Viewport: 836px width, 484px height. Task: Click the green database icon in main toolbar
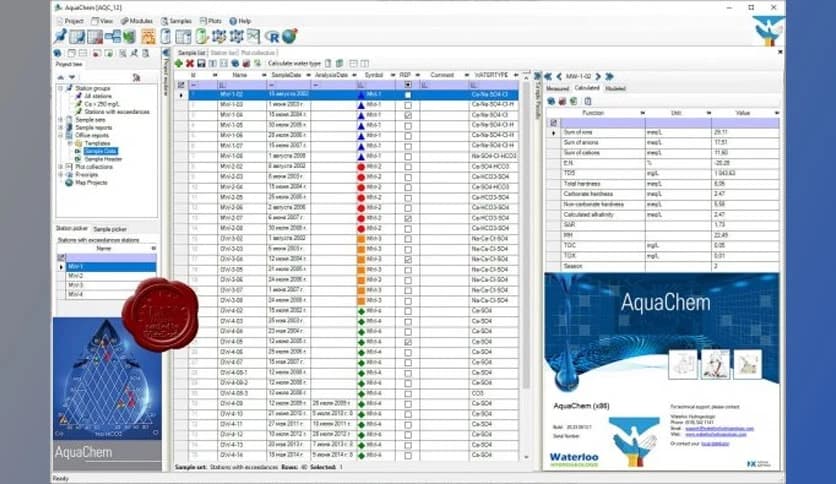(130, 36)
